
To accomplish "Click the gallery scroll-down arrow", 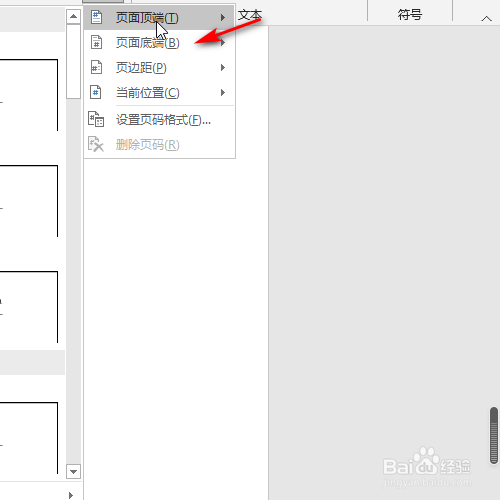I will coord(73,472).
